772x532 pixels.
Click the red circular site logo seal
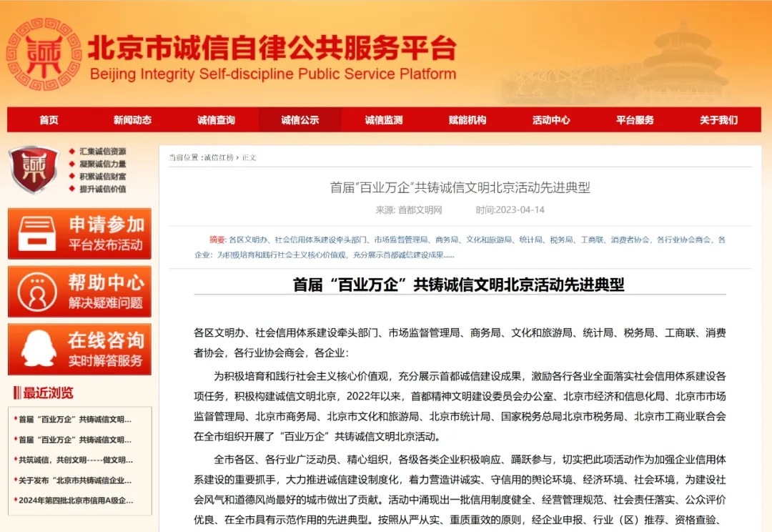tap(44, 54)
